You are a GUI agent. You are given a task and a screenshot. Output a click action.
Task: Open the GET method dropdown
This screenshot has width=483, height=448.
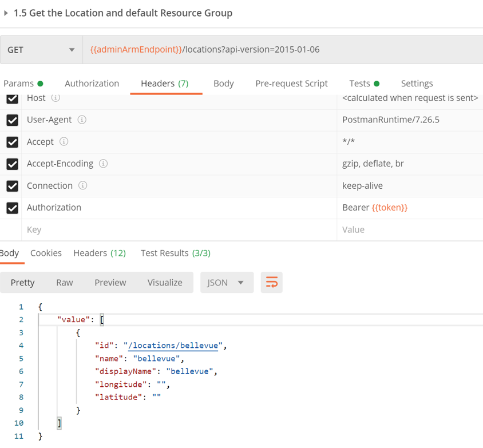(41, 50)
